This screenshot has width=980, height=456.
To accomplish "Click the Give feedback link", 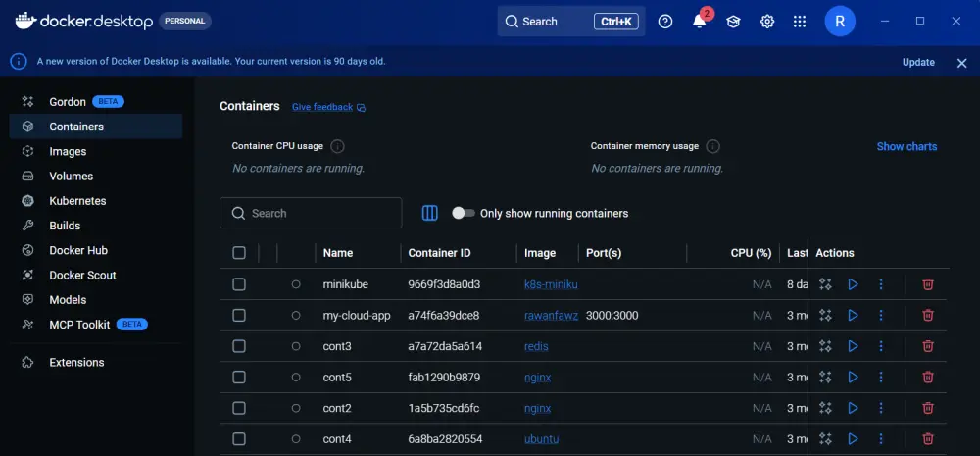I will 328,107.
